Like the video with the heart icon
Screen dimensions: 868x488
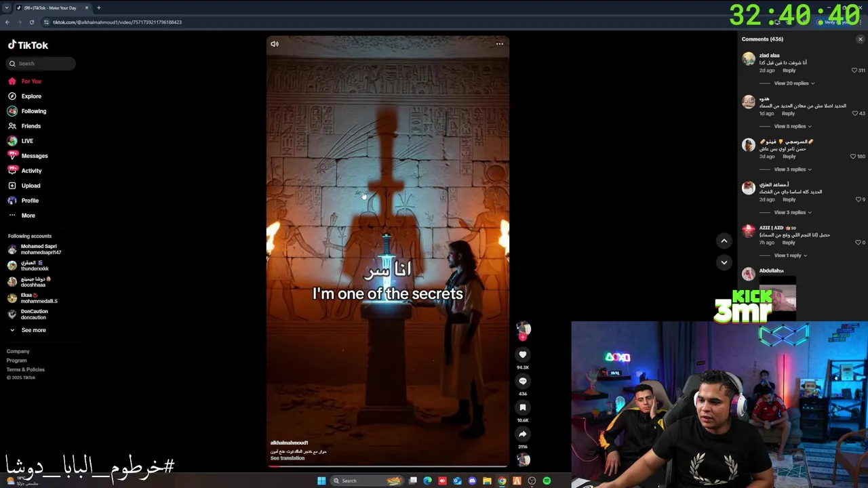[523, 354]
